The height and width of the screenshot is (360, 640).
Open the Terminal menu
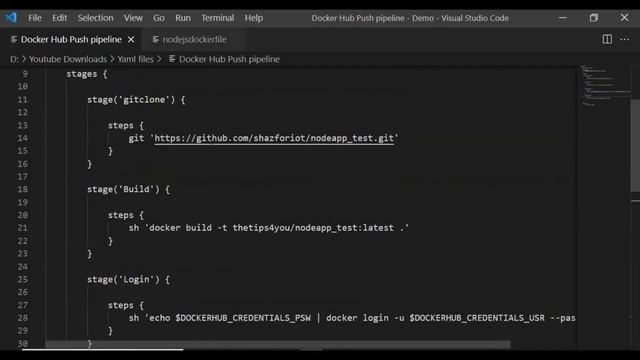click(x=218, y=18)
